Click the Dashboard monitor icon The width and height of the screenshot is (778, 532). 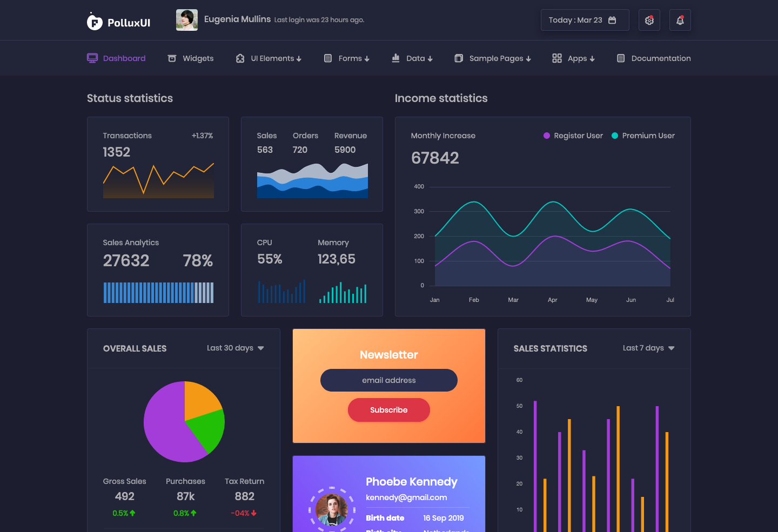pyautogui.click(x=92, y=58)
